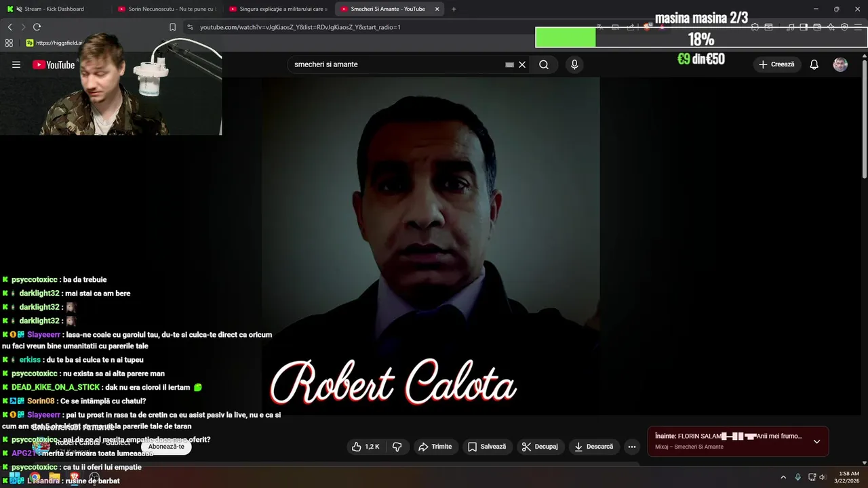Go forward in browser history
The width and height of the screenshot is (868, 488).
tap(23, 27)
